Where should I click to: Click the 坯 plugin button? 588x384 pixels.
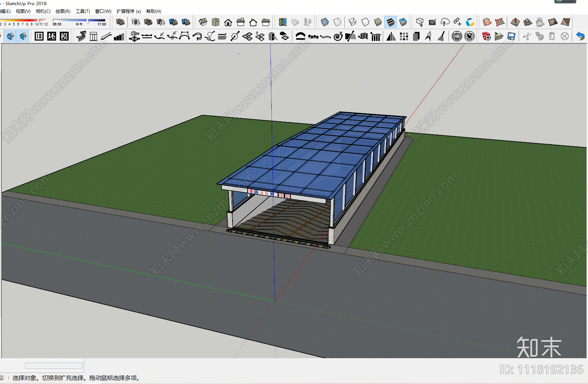[x=52, y=36]
